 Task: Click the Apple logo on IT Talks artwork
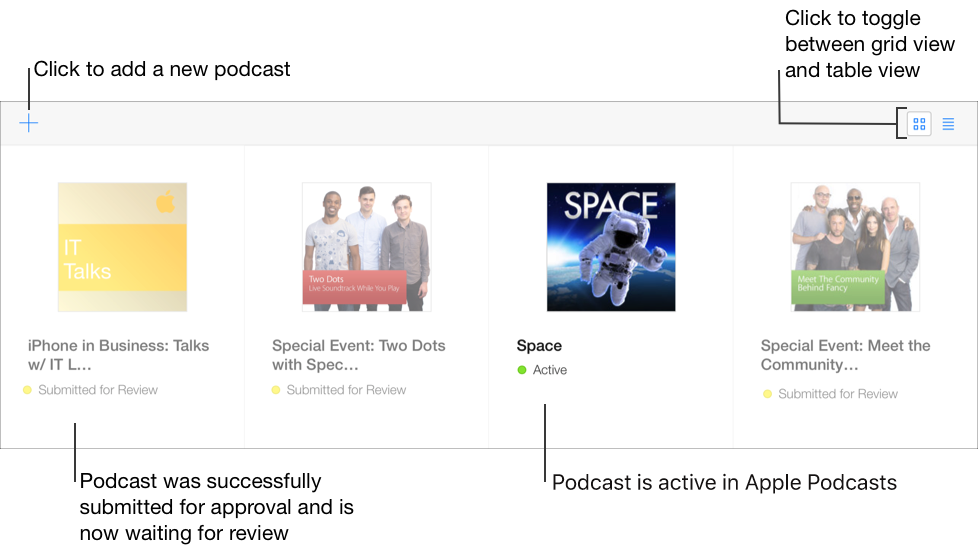(x=165, y=203)
